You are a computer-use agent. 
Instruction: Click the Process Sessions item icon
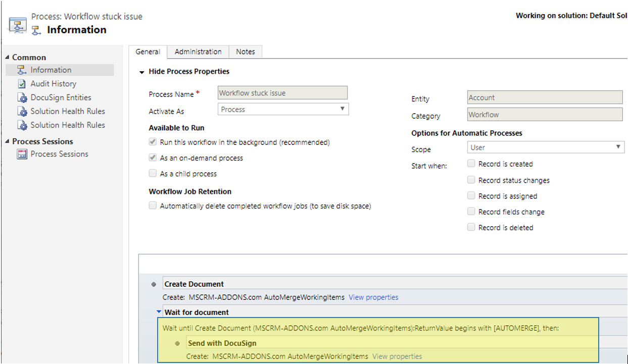(x=22, y=154)
